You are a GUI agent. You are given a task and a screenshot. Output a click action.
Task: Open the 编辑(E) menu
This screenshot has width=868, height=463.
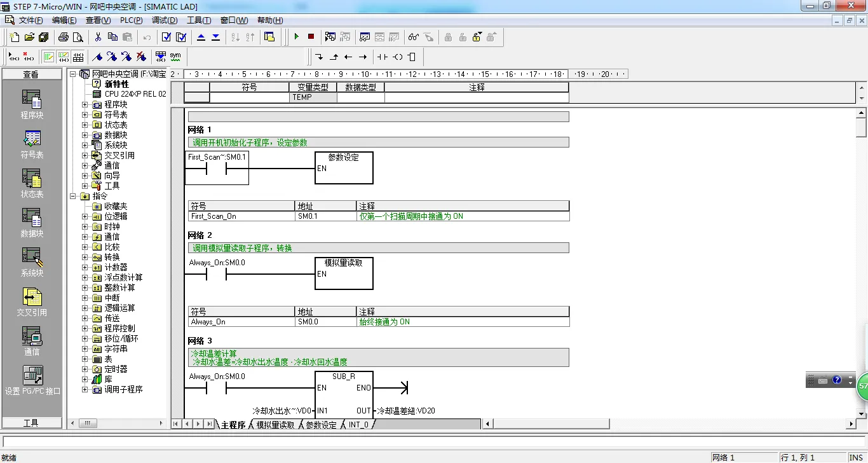(64, 20)
